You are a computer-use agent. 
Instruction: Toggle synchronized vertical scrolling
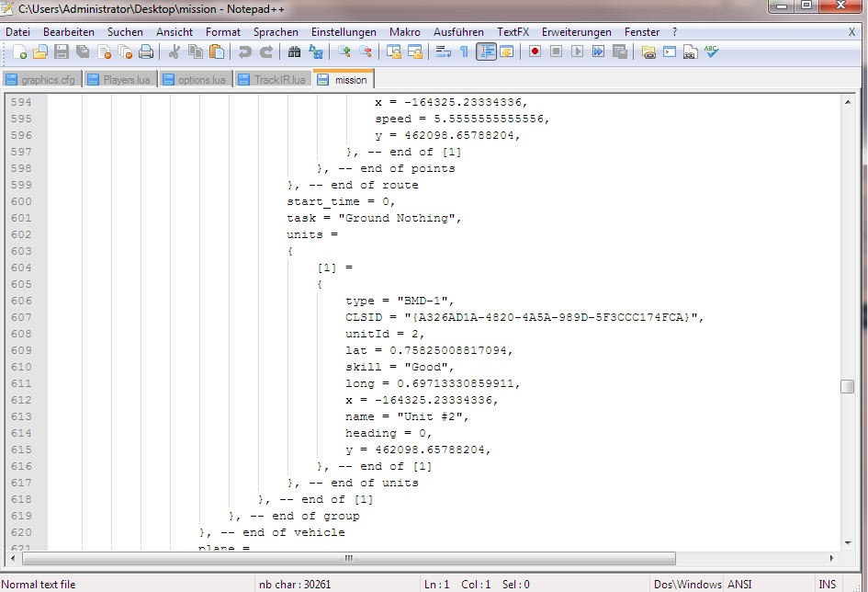394,52
